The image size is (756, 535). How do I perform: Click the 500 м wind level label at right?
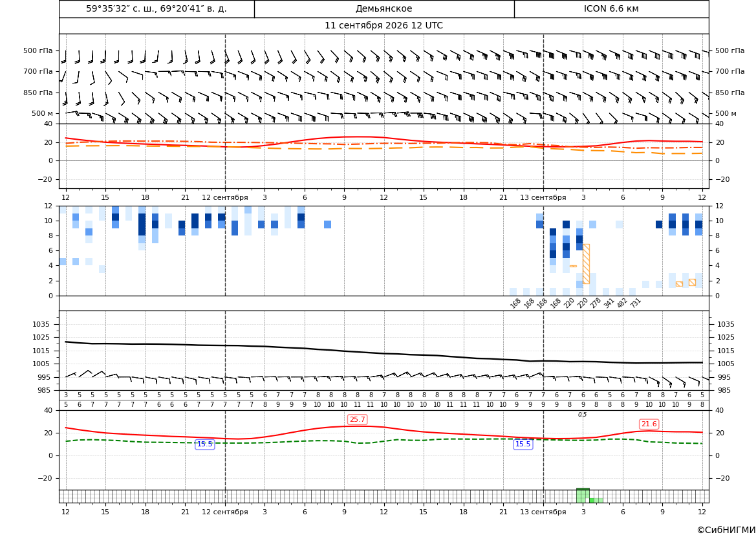pyautogui.click(x=726, y=113)
